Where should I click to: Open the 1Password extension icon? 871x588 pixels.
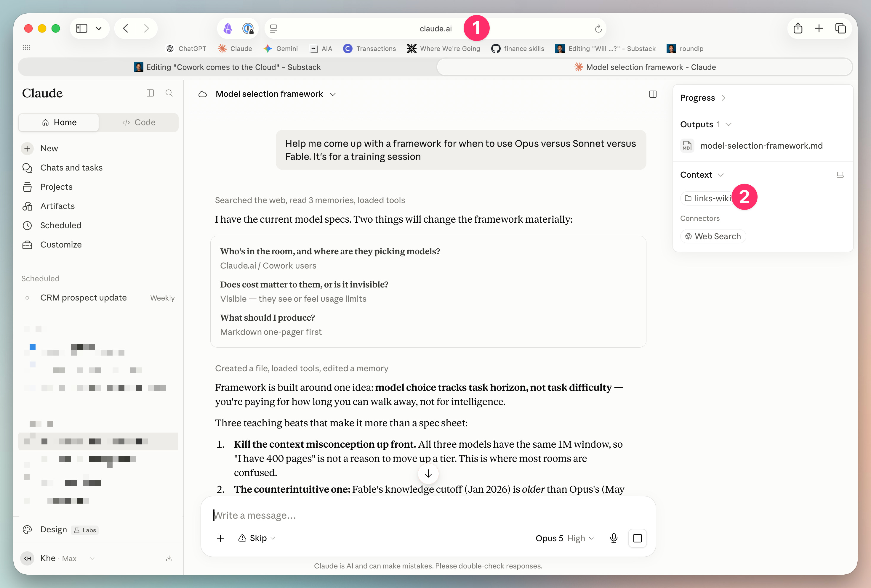pos(248,28)
